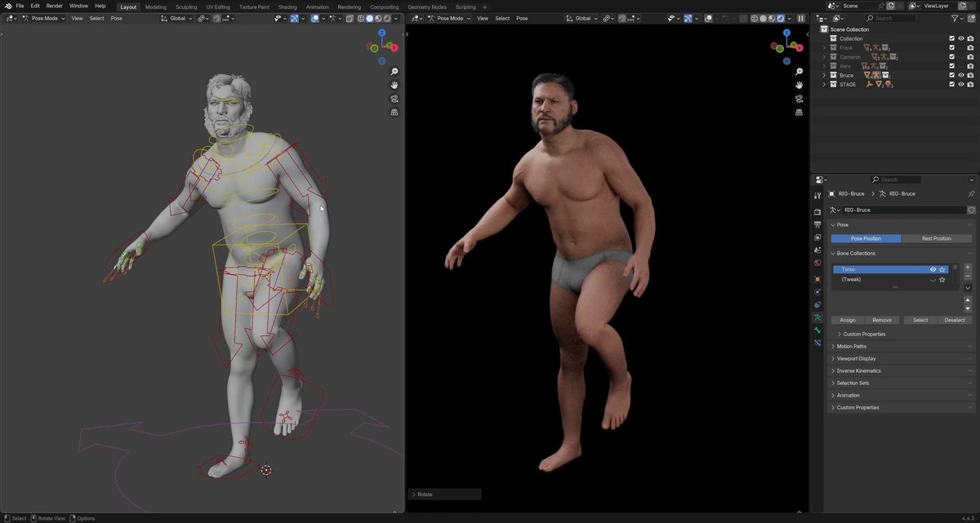This screenshot has width=980, height=523.
Task: Open the Pose menu in left viewport
Action: pos(117,18)
